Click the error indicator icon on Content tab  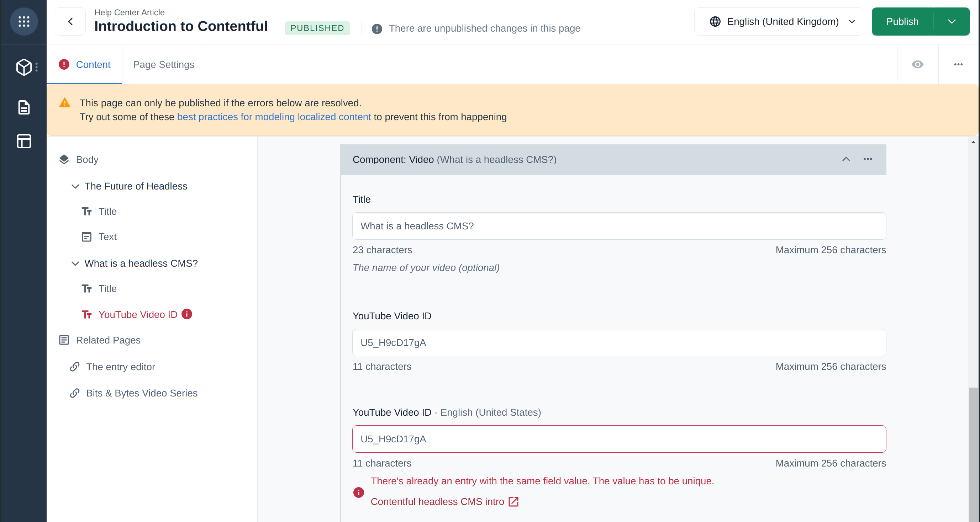pyautogui.click(x=64, y=64)
